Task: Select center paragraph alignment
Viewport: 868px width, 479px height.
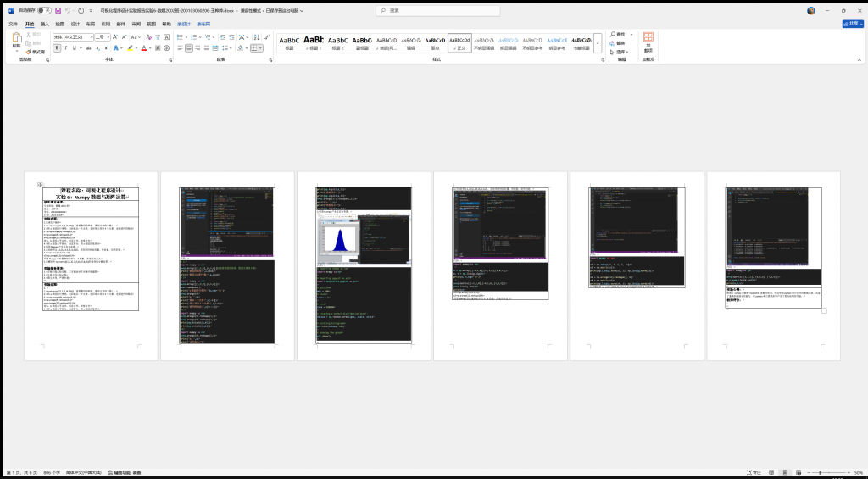Action: point(190,48)
